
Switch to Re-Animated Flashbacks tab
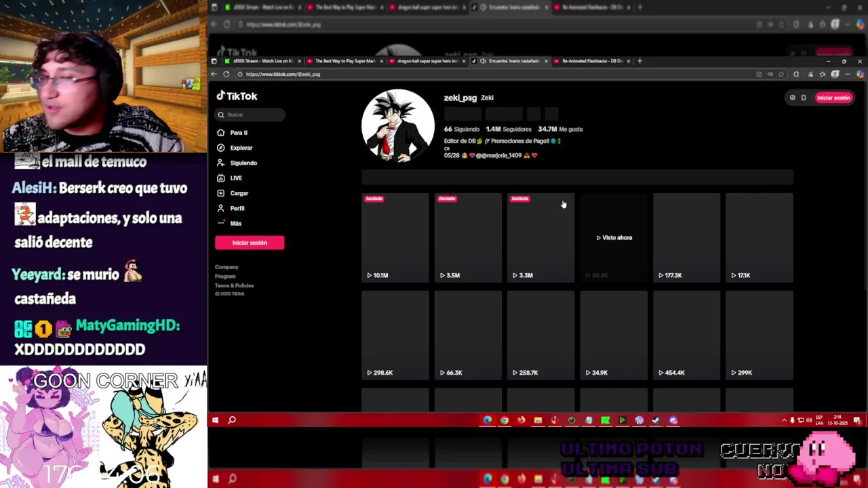point(592,61)
